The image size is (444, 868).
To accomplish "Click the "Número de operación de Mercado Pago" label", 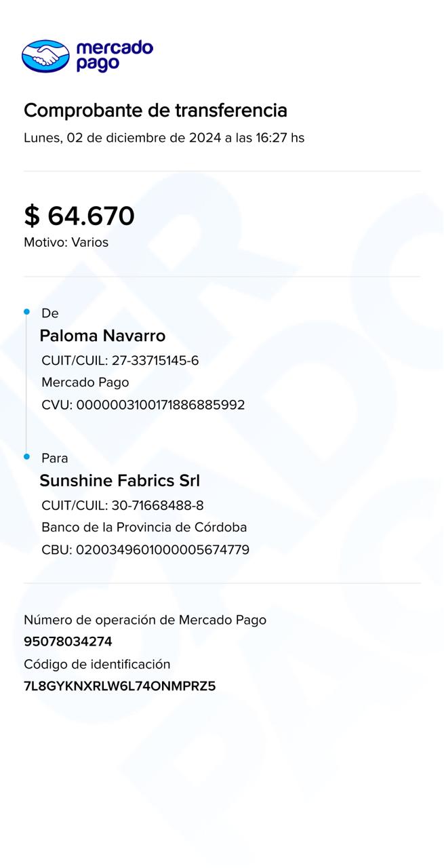I will 145,620.
